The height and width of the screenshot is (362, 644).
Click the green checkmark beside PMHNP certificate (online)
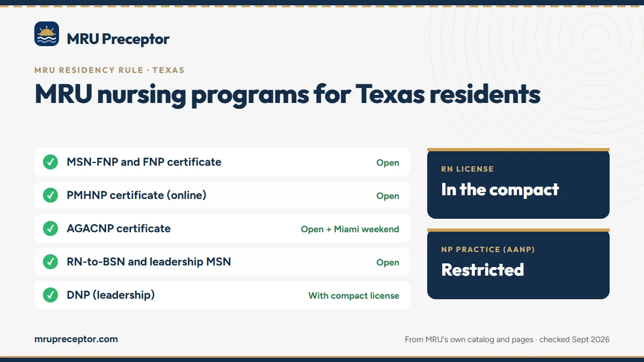click(50, 195)
